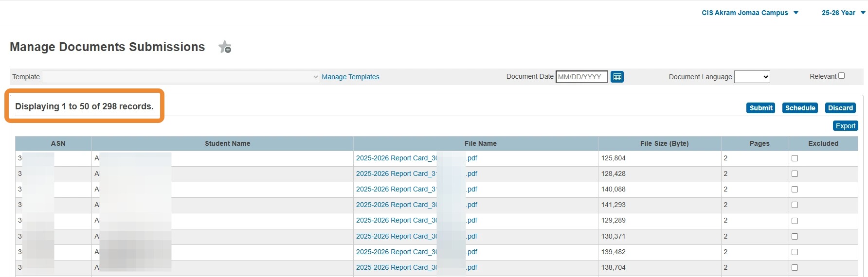Toggle the Relevant checkbox

(842, 76)
